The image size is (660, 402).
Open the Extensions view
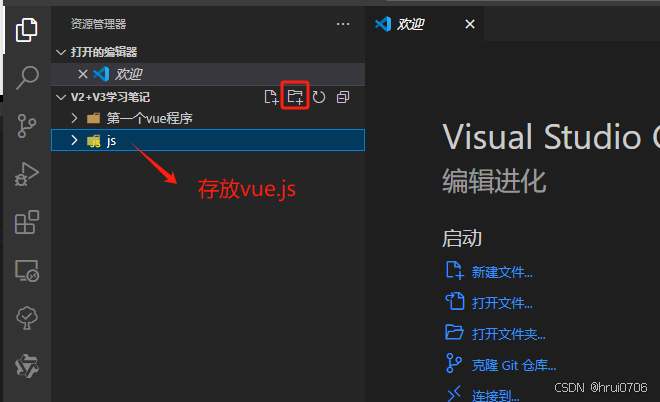(27, 222)
